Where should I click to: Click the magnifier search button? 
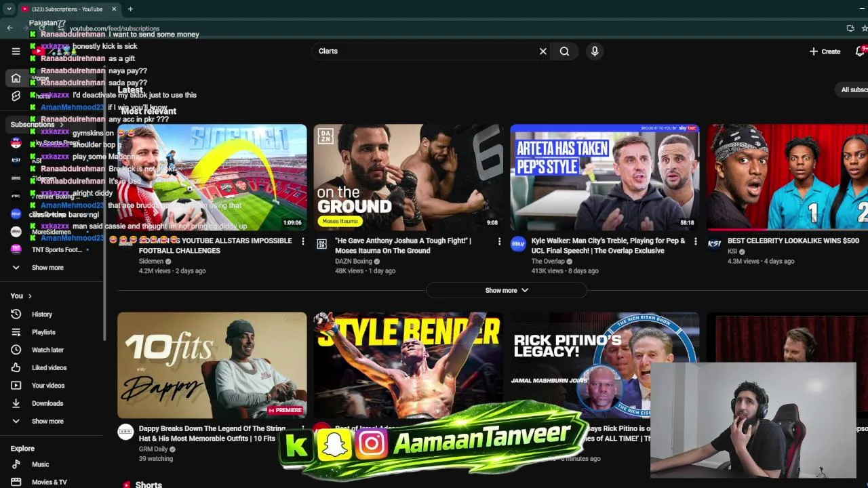[564, 52]
